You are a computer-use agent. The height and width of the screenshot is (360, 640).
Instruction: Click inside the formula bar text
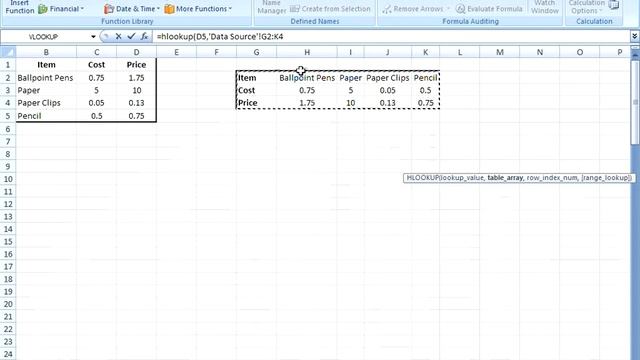click(x=220, y=37)
